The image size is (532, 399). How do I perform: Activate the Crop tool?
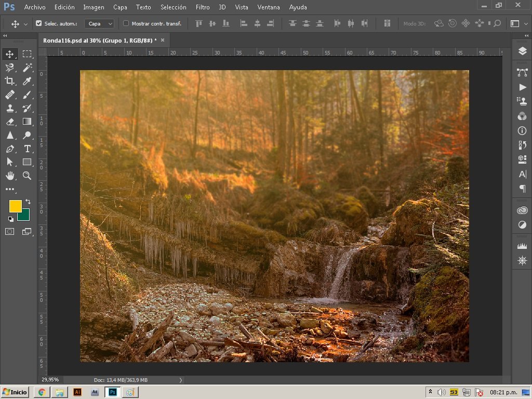[x=9, y=81]
